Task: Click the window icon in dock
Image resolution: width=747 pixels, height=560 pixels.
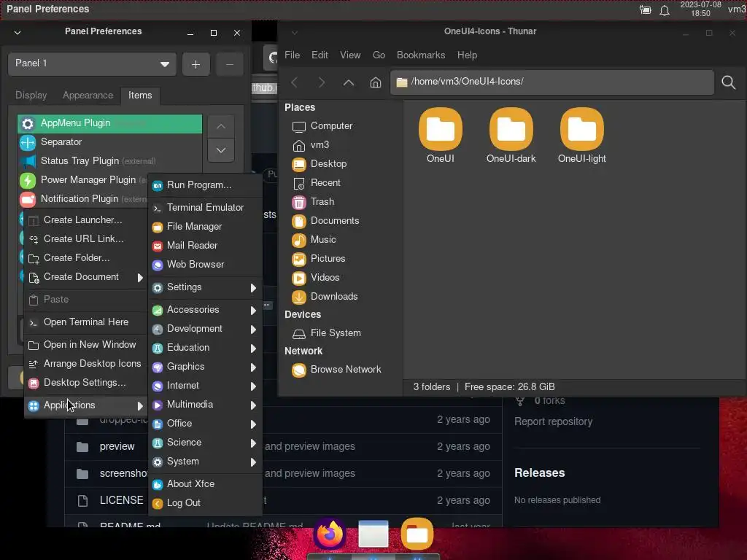Action: (373, 534)
